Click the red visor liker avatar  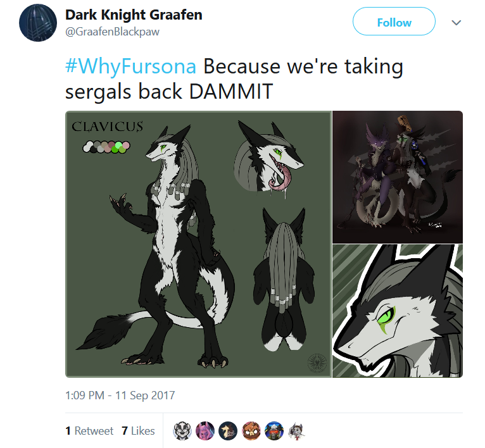(x=274, y=430)
